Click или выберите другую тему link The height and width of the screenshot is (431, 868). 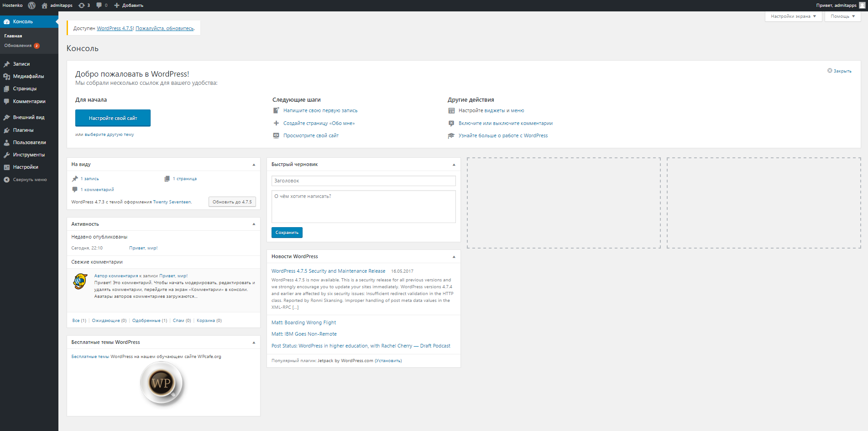click(x=105, y=135)
